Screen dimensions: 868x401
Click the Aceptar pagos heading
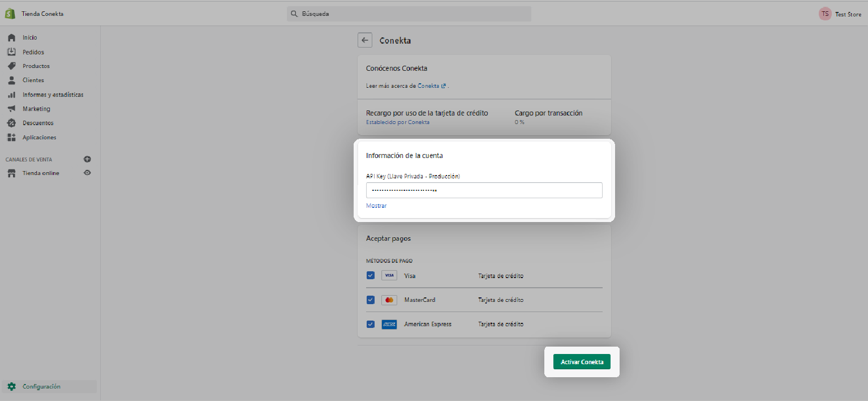click(388, 239)
